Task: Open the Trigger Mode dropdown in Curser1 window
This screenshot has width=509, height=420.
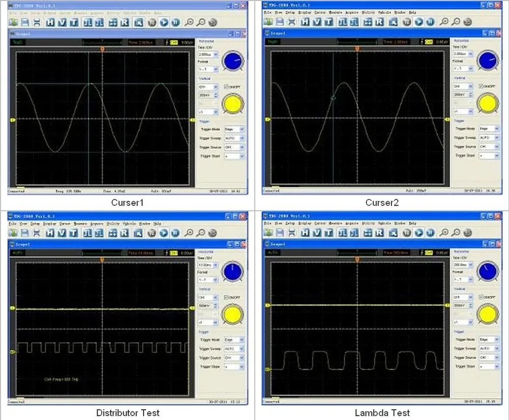Action: (x=234, y=129)
